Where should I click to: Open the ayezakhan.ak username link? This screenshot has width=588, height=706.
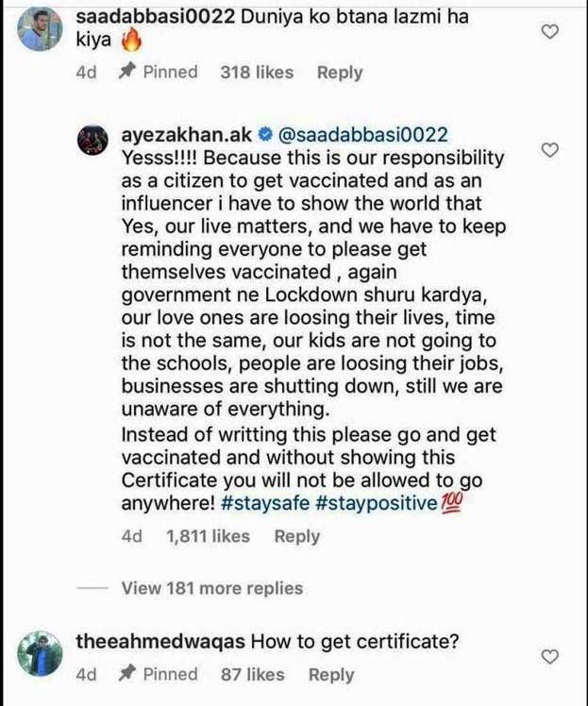(187, 135)
